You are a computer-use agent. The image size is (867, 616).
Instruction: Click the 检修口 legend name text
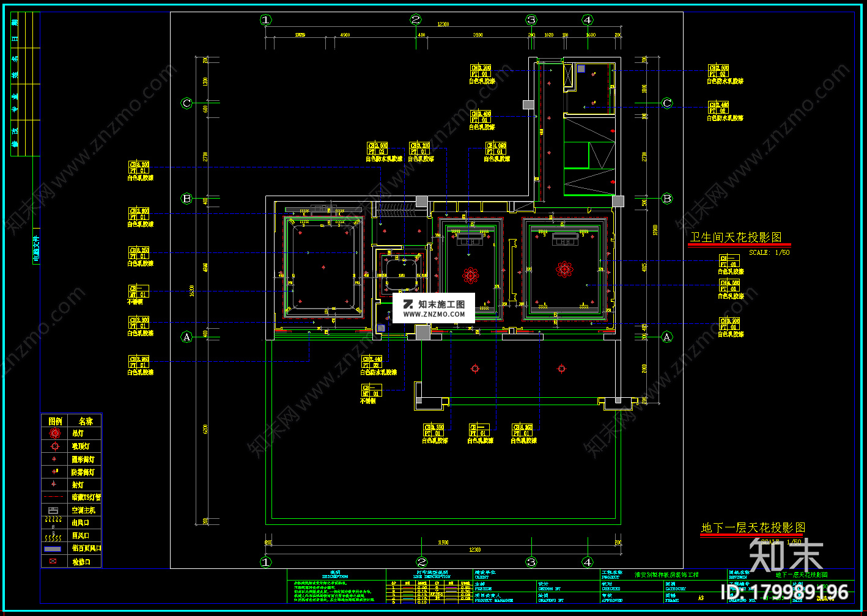(81, 562)
